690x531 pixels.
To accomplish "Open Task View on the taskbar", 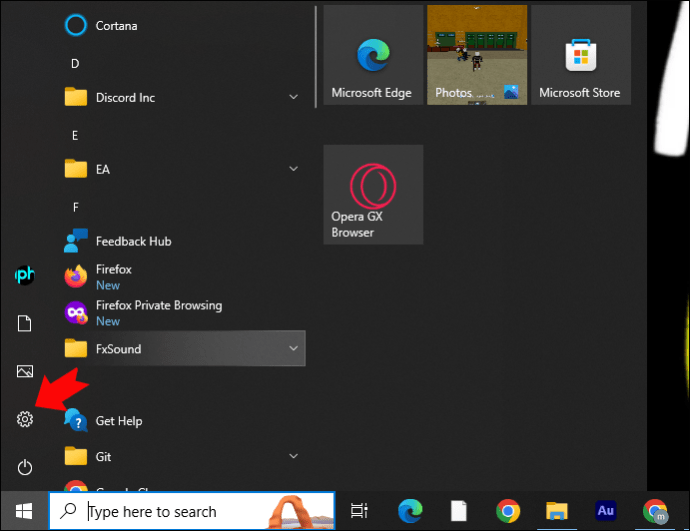I will [359, 511].
